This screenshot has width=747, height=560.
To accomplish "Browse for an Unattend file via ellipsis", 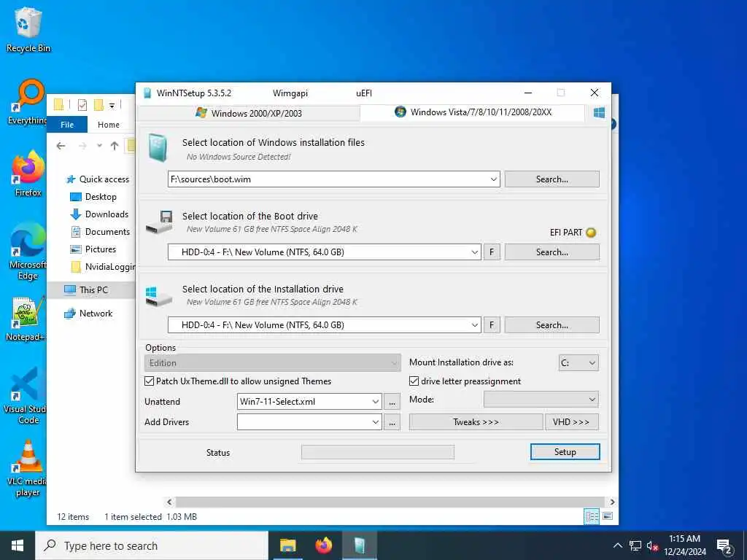I will point(392,402).
